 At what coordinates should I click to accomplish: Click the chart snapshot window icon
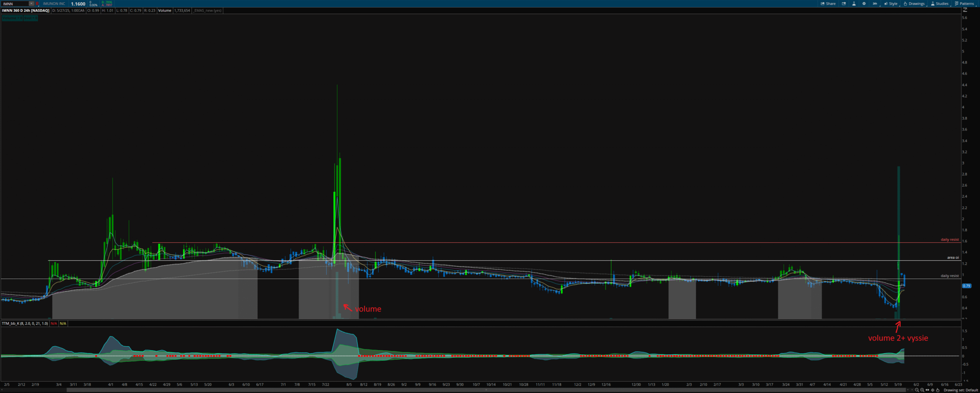(844, 3)
